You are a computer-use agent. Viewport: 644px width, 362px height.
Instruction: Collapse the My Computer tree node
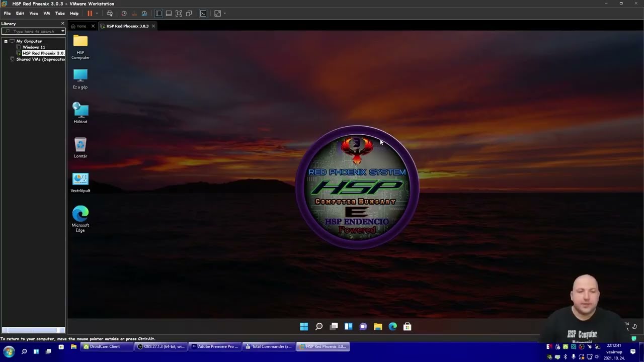[6, 41]
